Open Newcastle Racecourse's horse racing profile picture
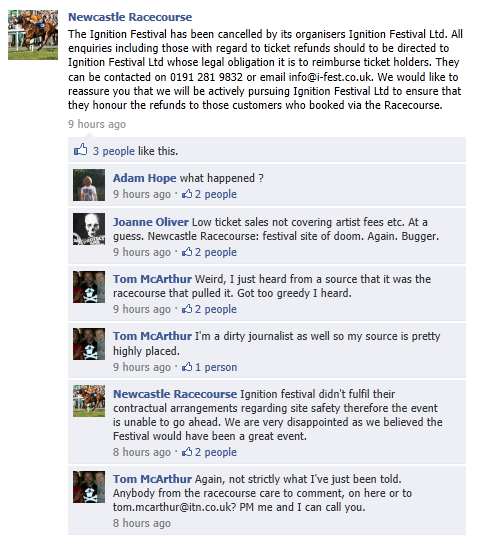488x537 pixels. [x=33, y=35]
